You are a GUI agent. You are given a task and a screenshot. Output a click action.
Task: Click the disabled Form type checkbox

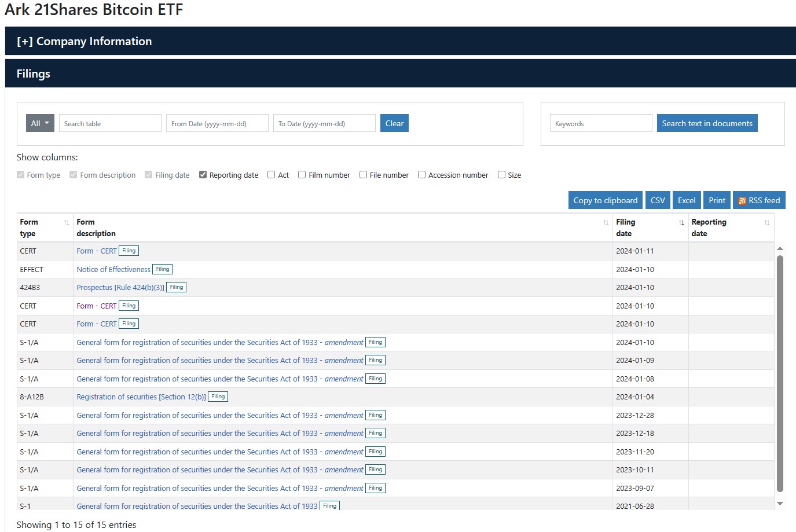click(x=20, y=175)
